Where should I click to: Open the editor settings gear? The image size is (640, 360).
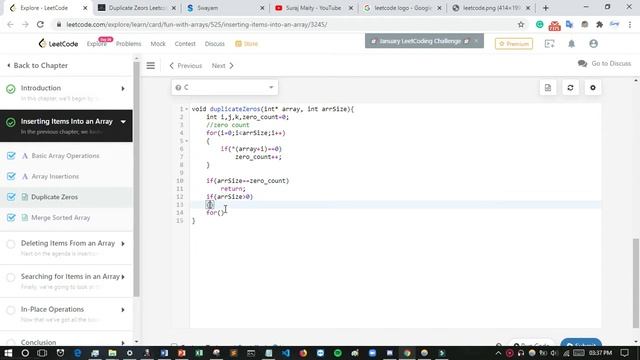(x=593, y=88)
